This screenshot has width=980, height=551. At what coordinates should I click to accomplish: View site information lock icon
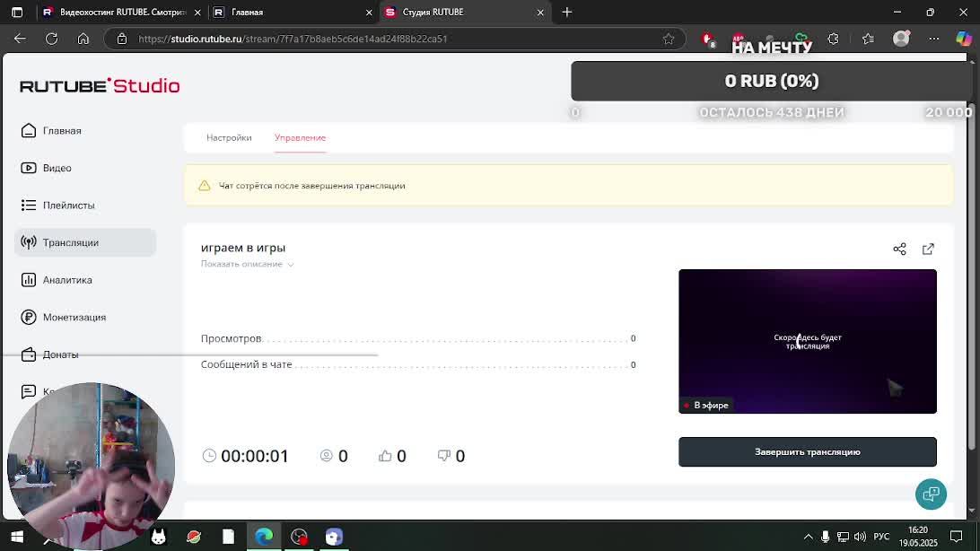[x=122, y=39]
